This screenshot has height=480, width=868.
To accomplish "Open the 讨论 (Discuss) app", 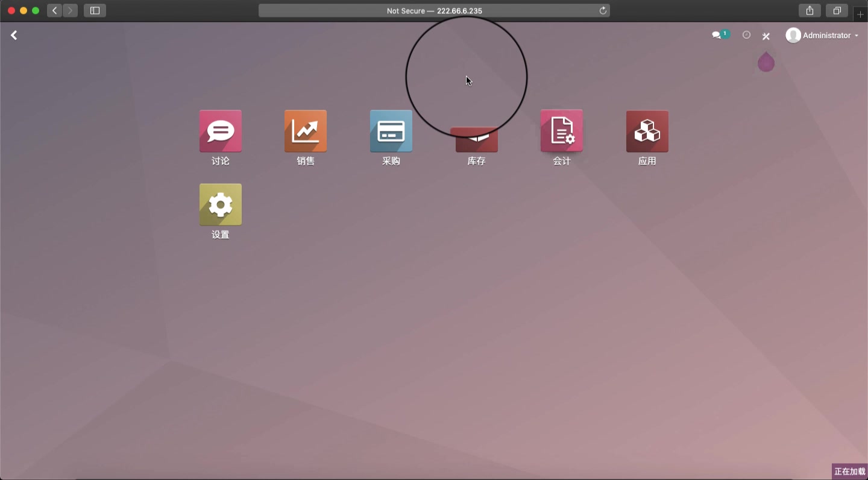I will pos(221,131).
